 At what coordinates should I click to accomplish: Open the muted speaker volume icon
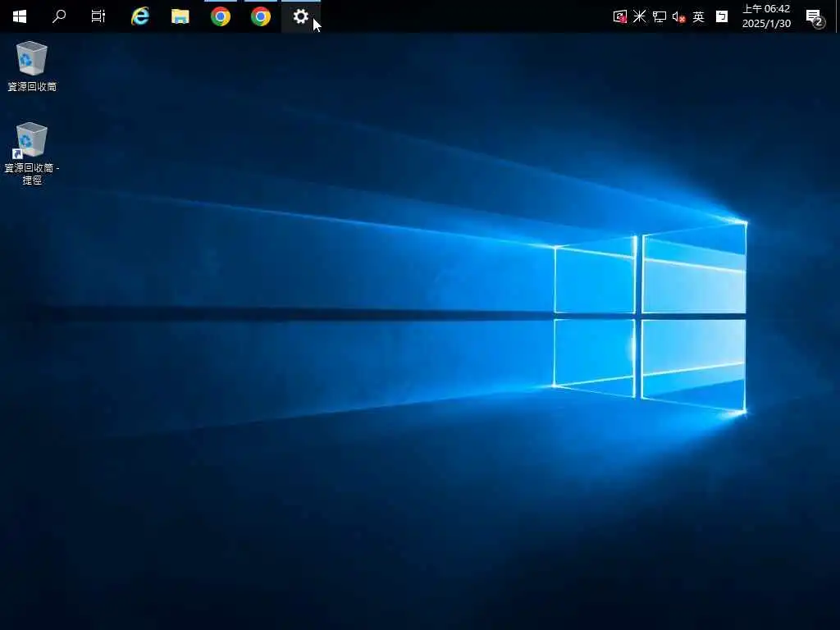coord(678,16)
